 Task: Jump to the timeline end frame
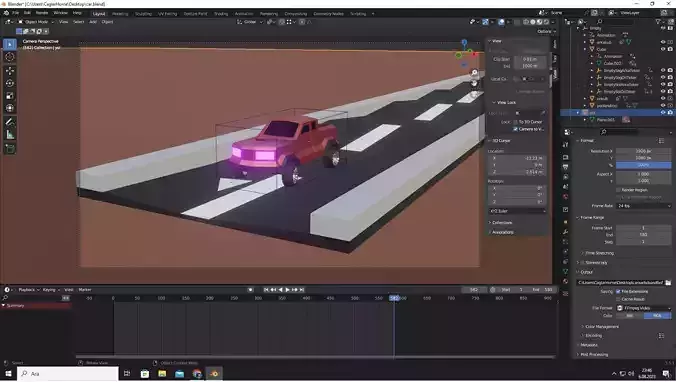tap(302, 290)
